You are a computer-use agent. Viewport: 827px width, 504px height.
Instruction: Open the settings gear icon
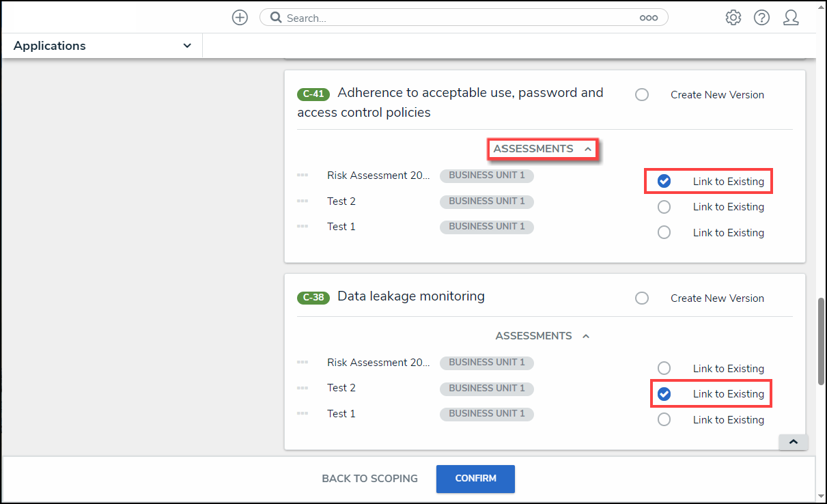(733, 18)
